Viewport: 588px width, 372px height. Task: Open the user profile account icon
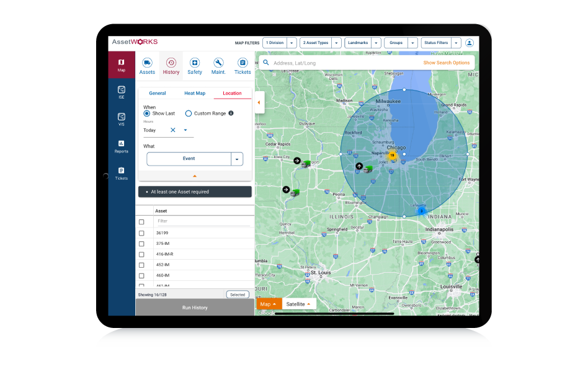(469, 43)
